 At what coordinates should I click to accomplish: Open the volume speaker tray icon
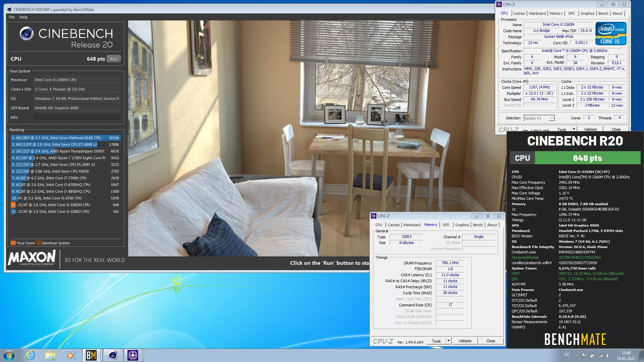[x=608, y=355]
